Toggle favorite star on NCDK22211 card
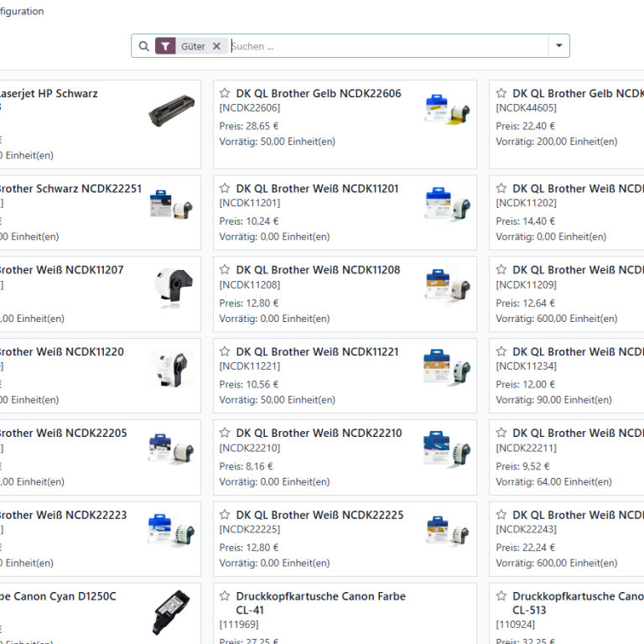 coord(501,433)
